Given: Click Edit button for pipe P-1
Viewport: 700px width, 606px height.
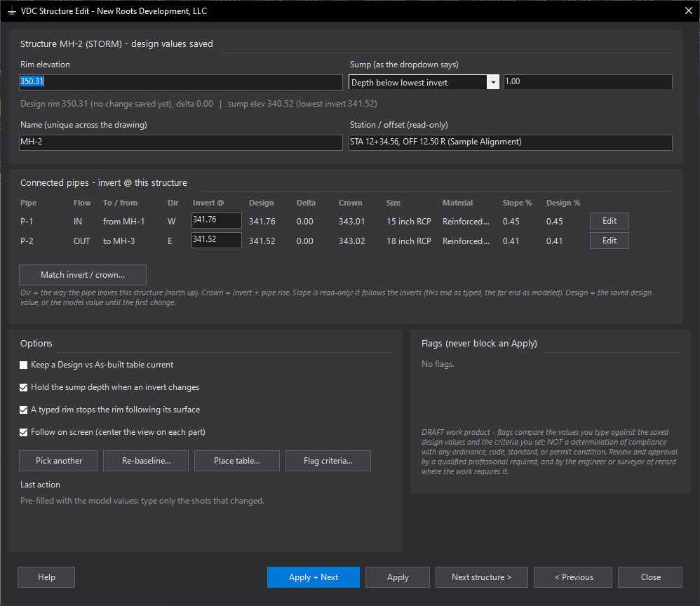Looking at the screenshot, I should 610,221.
